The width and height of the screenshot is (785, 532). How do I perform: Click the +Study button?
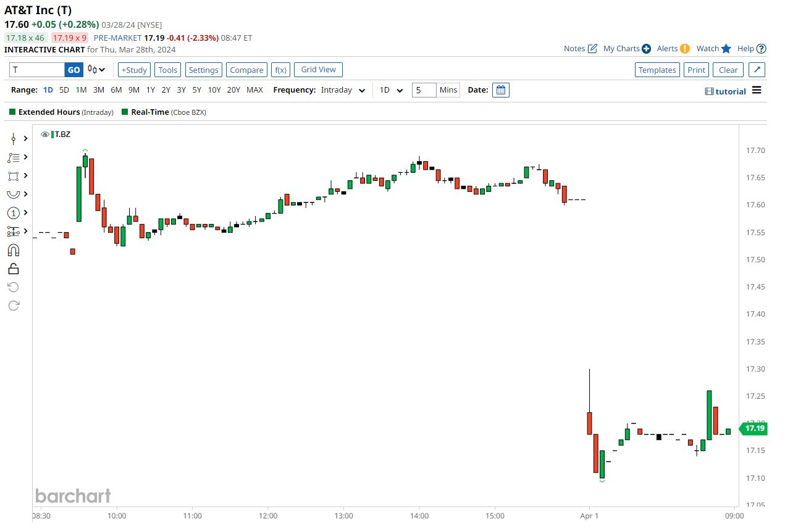pos(133,70)
